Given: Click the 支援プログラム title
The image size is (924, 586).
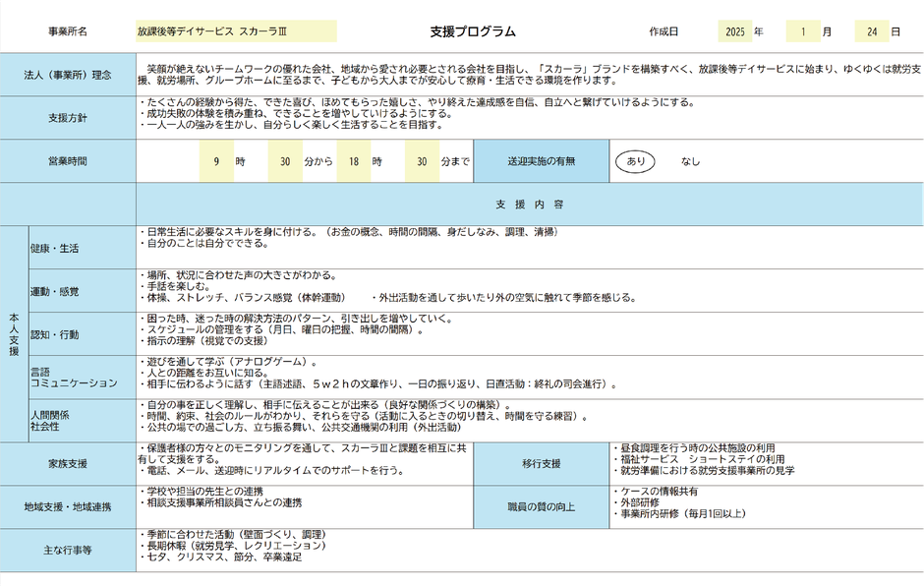Looking at the screenshot, I should 473,31.
